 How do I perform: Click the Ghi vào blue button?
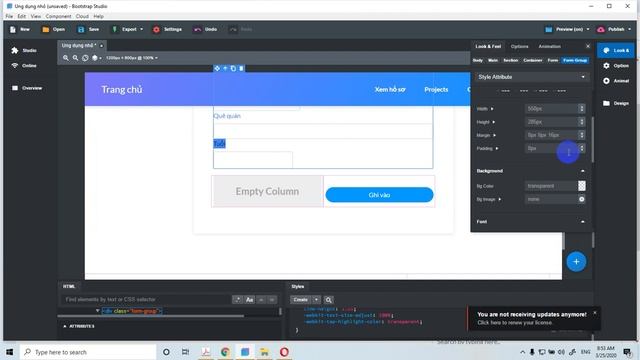point(379,195)
